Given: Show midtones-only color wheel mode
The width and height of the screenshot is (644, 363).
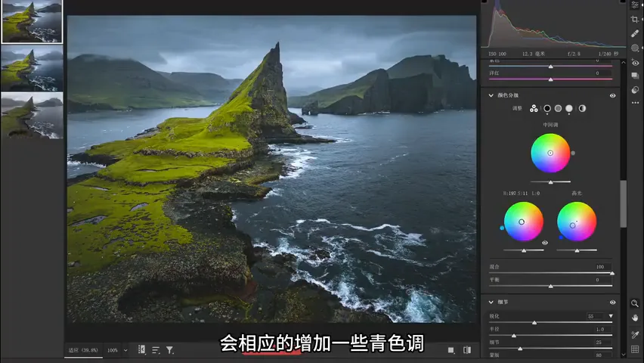Looking at the screenshot, I should tap(558, 109).
